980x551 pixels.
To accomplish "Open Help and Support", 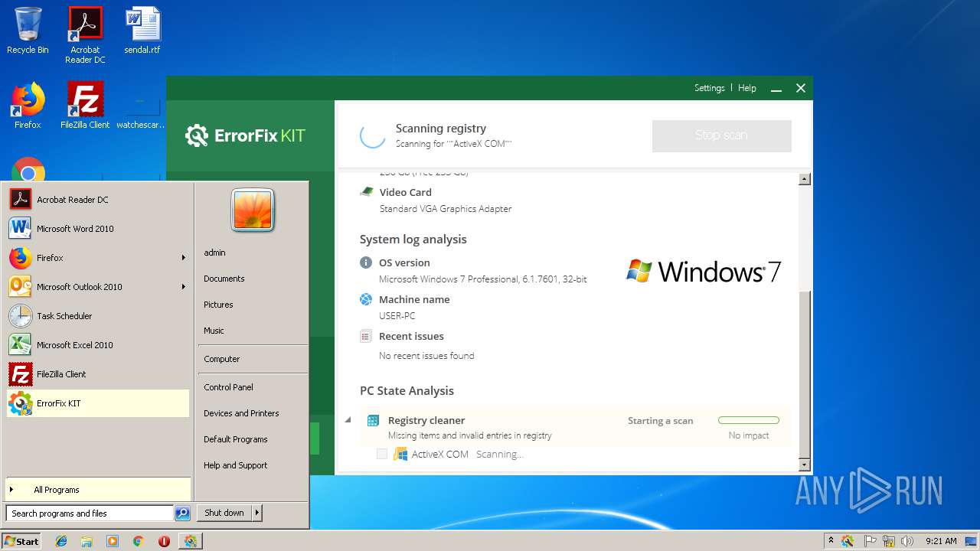I will (x=235, y=465).
